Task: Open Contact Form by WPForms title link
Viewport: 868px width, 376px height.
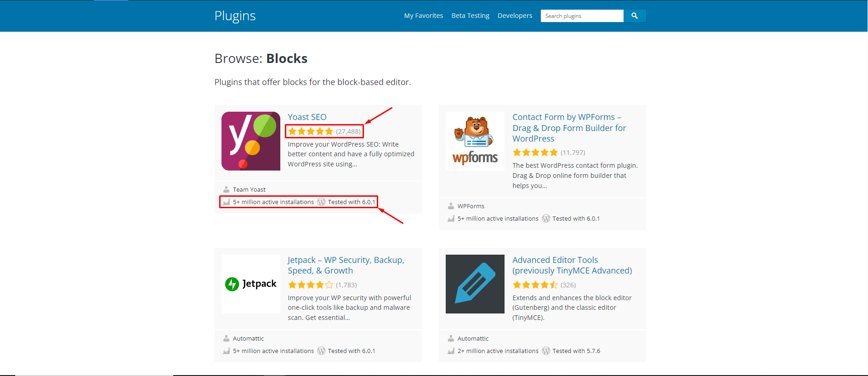Action: coord(569,128)
